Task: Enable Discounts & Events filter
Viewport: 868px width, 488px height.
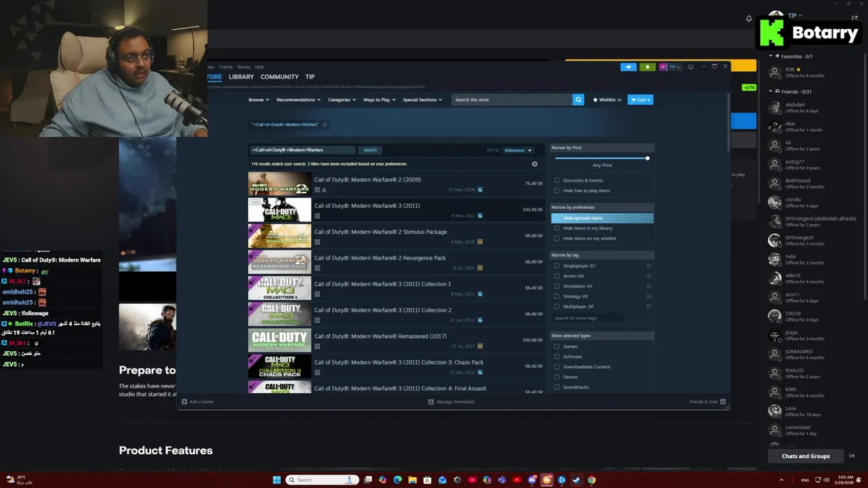Action: point(557,180)
